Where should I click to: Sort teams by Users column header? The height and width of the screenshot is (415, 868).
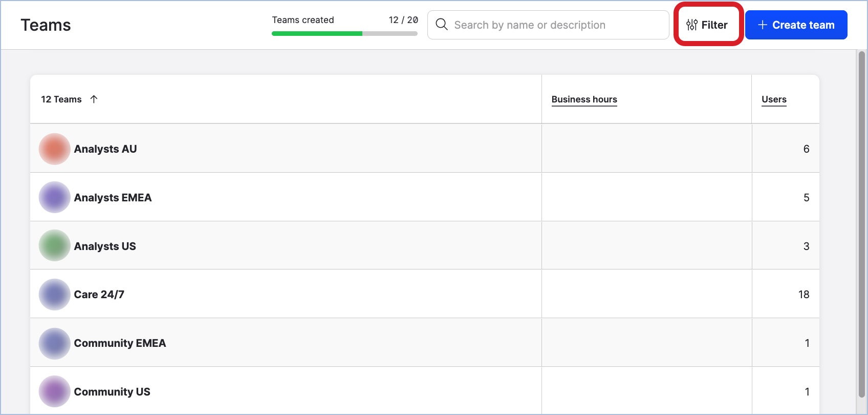[x=774, y=99]
